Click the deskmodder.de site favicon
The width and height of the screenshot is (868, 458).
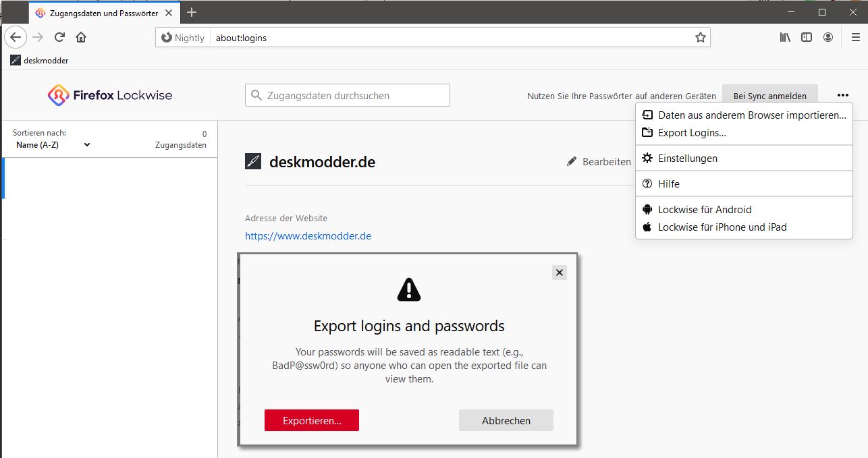(x=253, y=162)
